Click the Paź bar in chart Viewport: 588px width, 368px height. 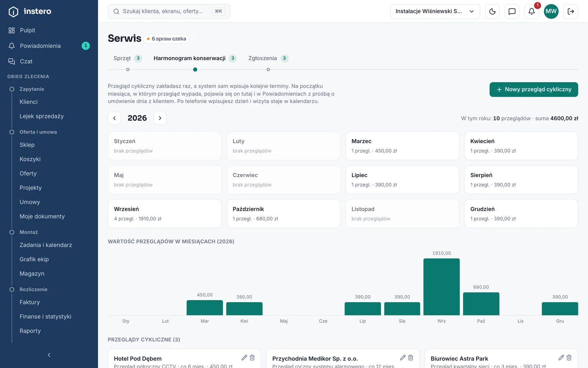481,304
